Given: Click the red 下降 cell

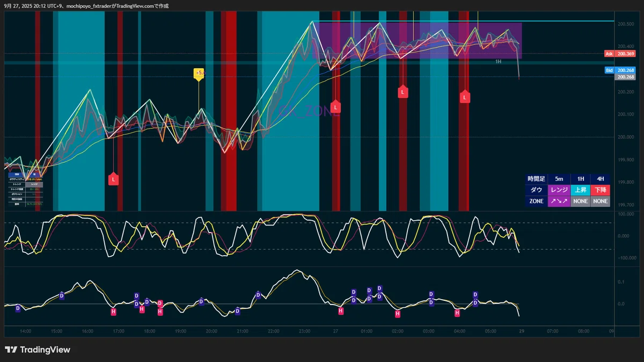Looking at the screenshot, I should click(600, 190).
